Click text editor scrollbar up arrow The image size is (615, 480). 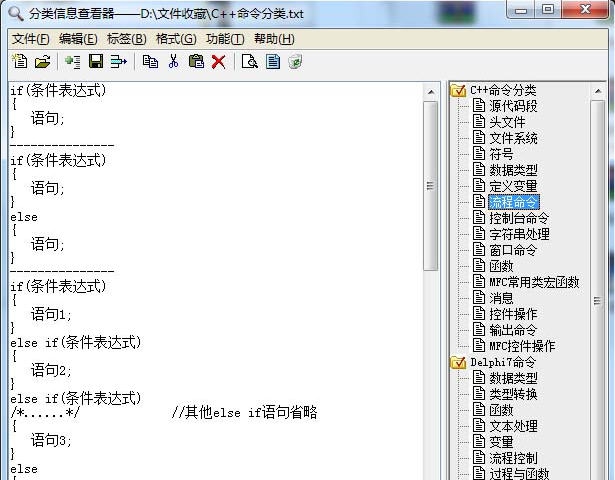point(431,92)
